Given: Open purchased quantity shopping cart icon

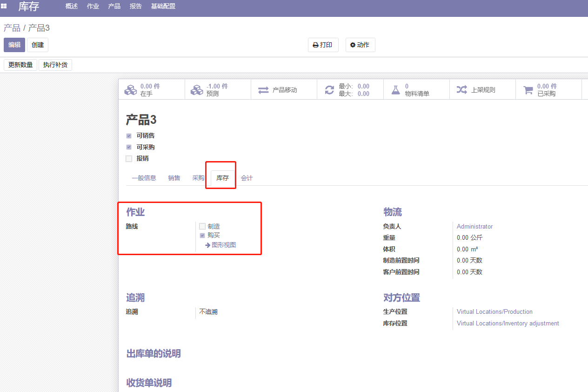Looking at the screenshot, I should point(528,90).
